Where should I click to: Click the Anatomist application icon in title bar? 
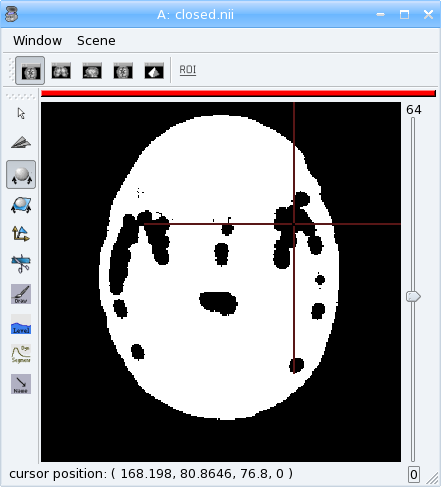[12, 14]
